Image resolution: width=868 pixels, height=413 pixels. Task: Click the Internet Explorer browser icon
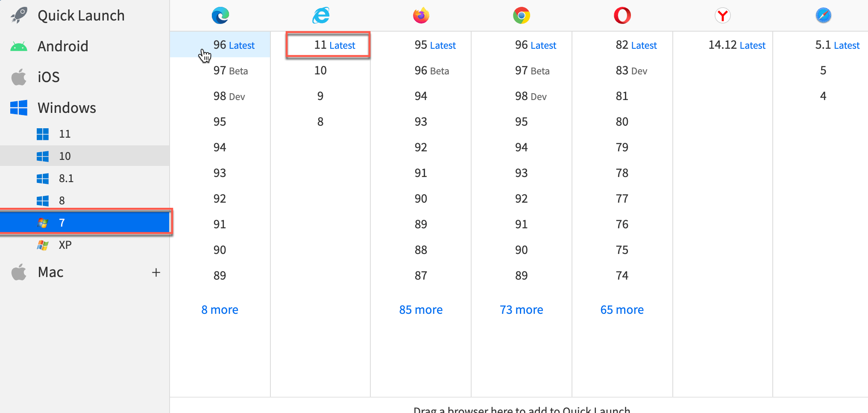pyautogui.click(x=320, y=15)
